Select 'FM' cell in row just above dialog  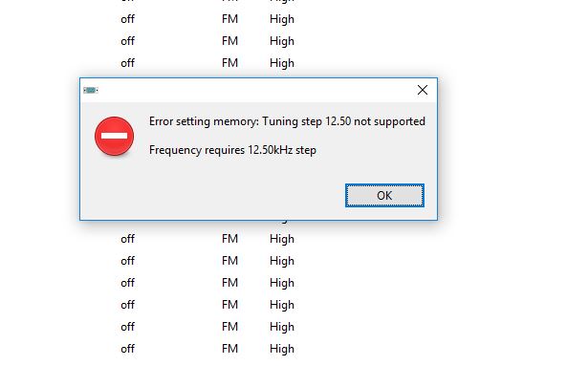(x=229, y=63)
